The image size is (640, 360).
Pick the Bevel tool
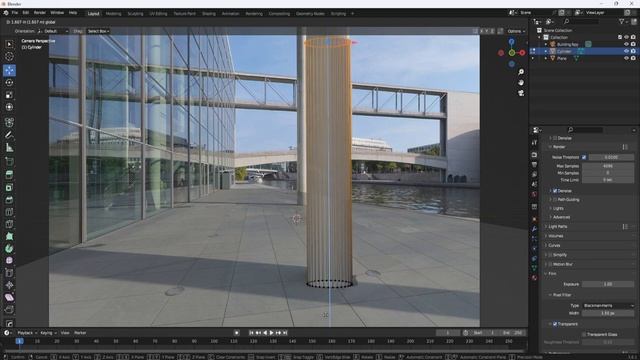click(9, 200)
